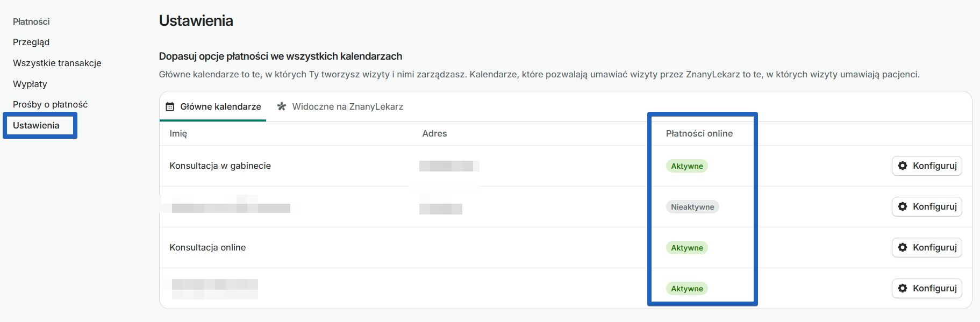This screenshot has width=980, height=322.
Task: Click the star icon beside Widoczne na ZnanyLekarz
Action: [281, 106]
